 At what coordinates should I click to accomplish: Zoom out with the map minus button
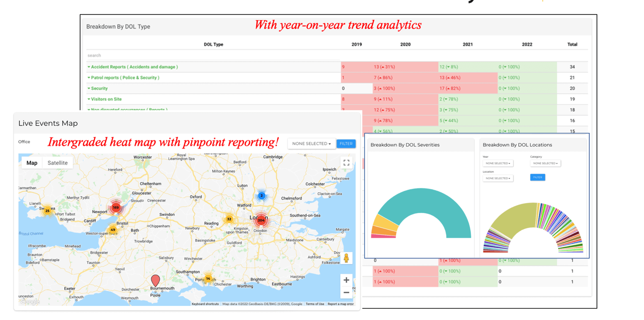[x=346, y=292]
